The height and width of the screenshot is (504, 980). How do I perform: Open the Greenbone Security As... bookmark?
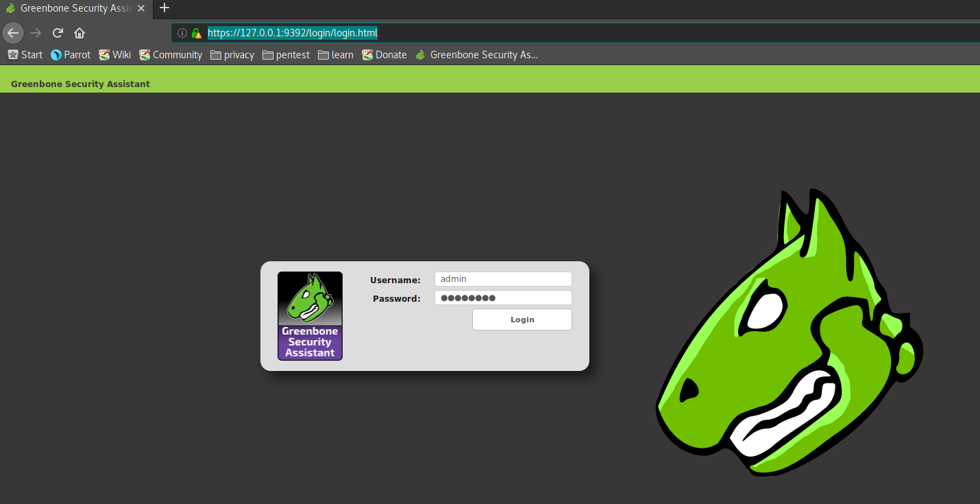click(x=476, y=55)
